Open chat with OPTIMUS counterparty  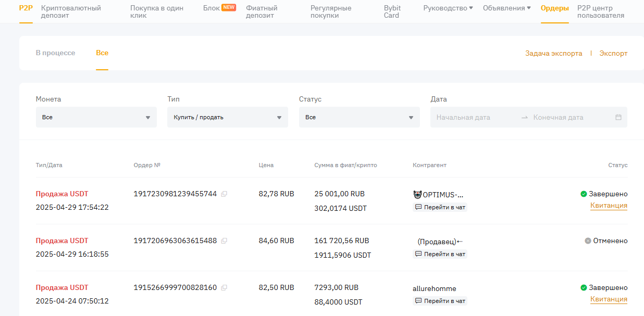point(440,207)
